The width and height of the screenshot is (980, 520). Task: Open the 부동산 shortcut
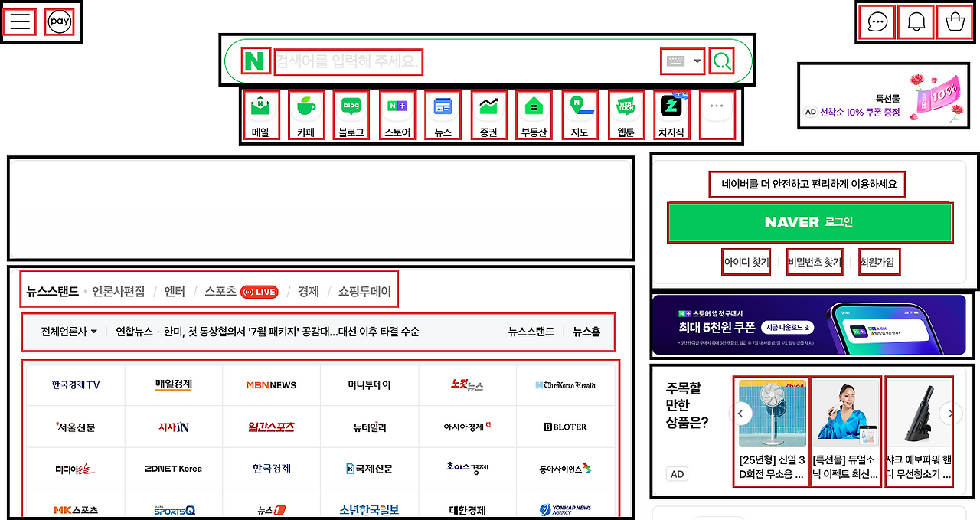pyautogui.click(x=534, y=115)
